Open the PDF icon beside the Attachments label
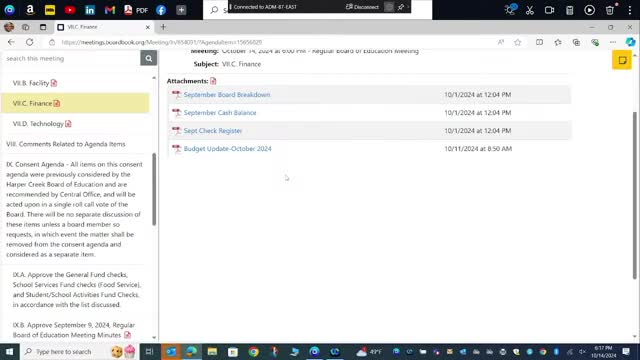Screen dimensions: 640x360 213,81
